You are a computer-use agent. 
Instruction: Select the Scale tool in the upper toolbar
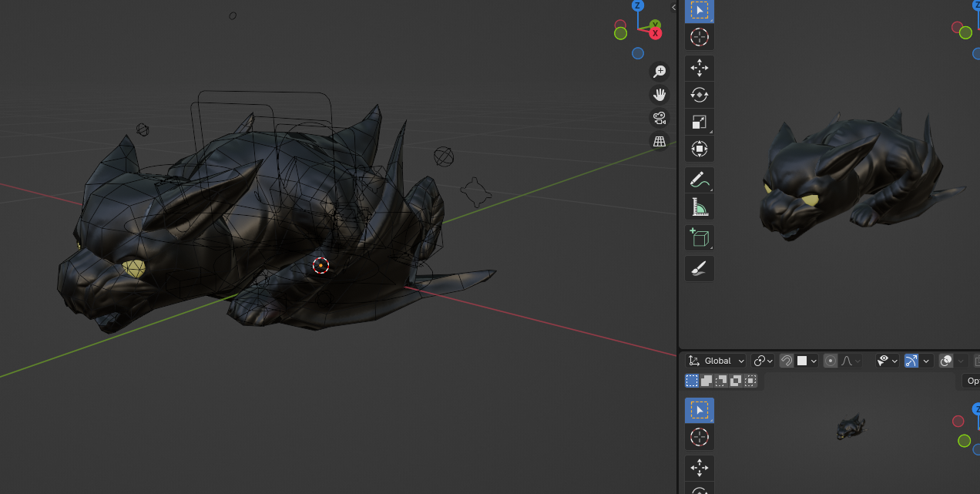(x=699, y=123)
